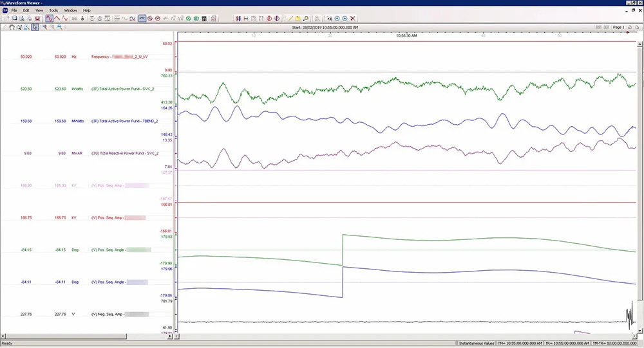Screen dimensions: 644x348
Task: Go to previous record with blue left arrow
Action: coord(337,19)
